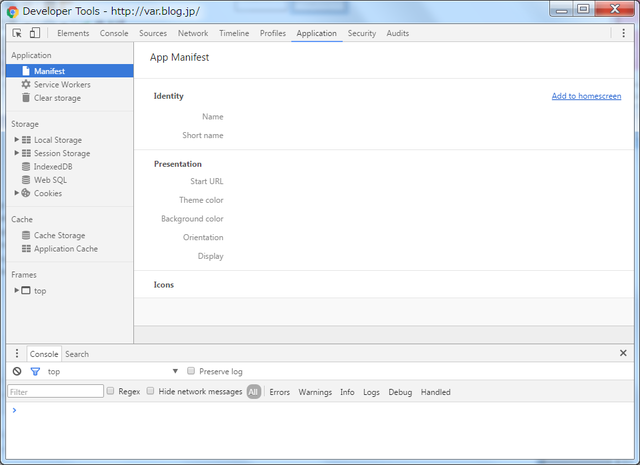Check Hide network messages
Viewport: 640px width, 465px height.
tap(150, 391)
